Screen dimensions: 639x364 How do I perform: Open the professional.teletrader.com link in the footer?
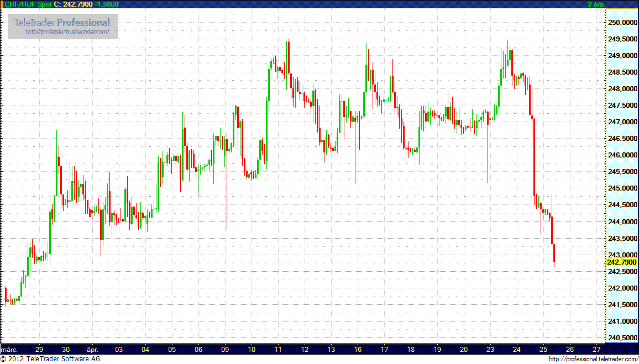click(x=593, y=359)
